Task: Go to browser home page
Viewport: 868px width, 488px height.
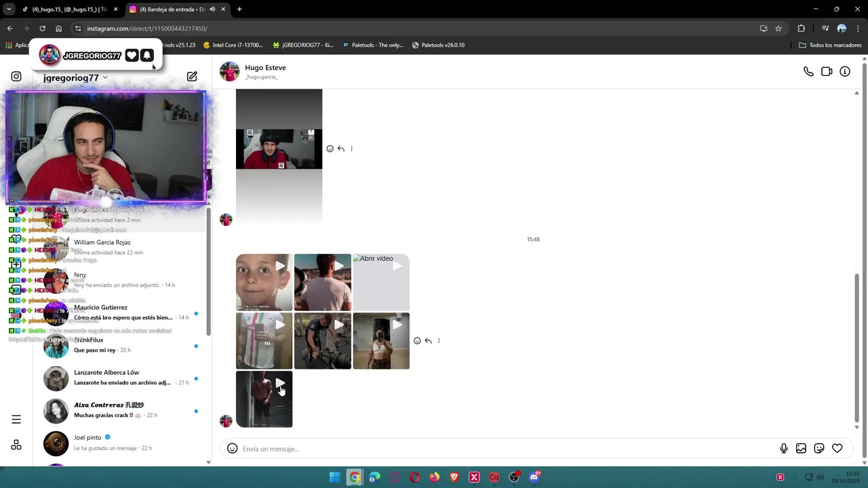Action: 58,28
